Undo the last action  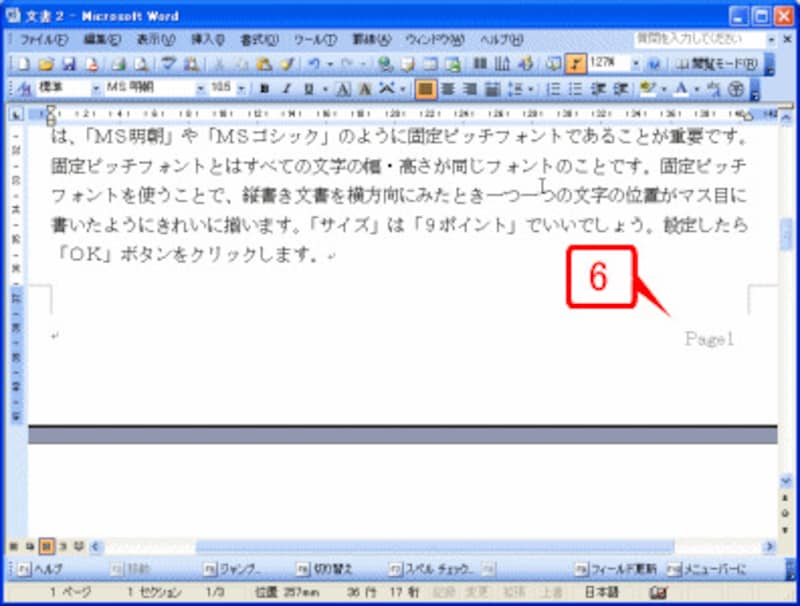(x=314, y=64)
